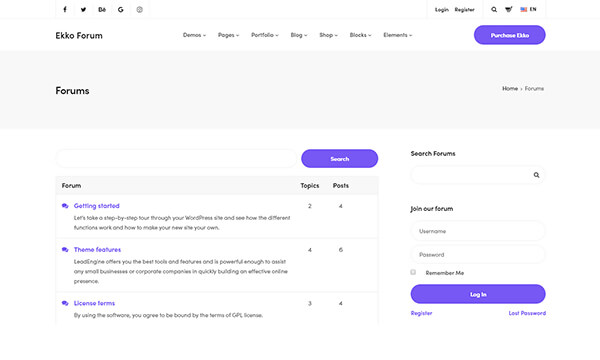Expand the Portfolio dropdown menu
The width and height of the screenshot is (600, 360).
pyautogui.click(x=265, y=35)
